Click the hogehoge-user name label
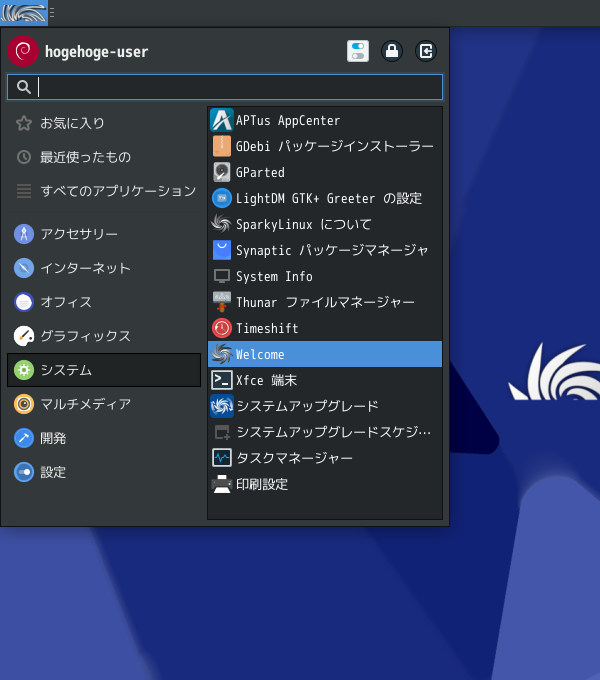This screenshot has width=600, height=680. tap(97, 52)
